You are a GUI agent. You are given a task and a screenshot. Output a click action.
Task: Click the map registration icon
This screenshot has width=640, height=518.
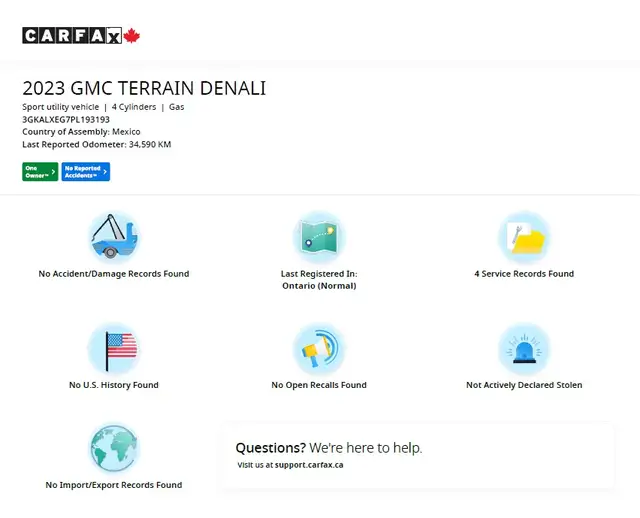pos(319,236)
